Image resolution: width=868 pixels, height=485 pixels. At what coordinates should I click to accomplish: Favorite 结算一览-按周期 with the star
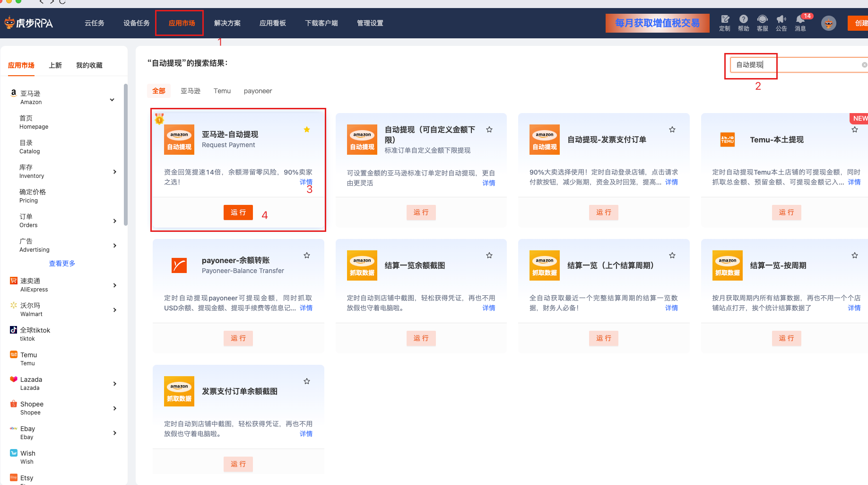(855, 256)
